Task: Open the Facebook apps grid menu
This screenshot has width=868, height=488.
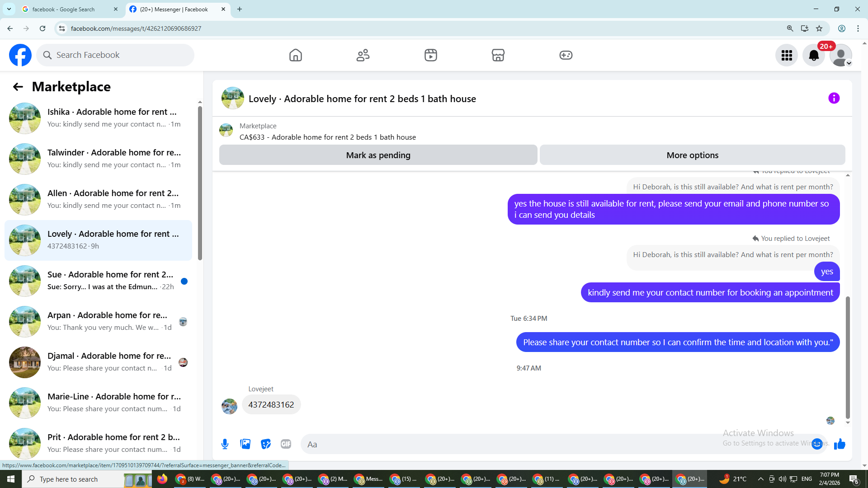Action: [786, 55]
